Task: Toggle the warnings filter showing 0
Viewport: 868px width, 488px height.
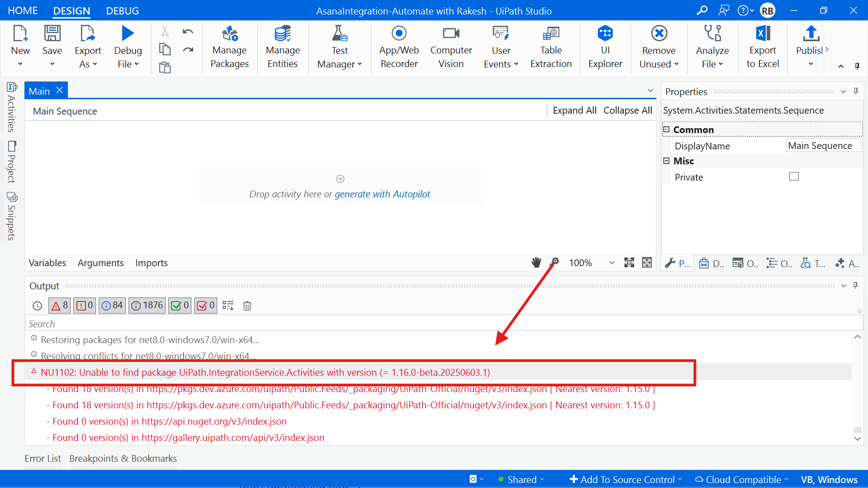Action: [x=85, y=306]
